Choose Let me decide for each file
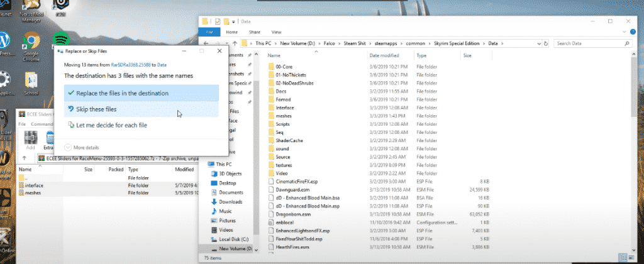This screenshot has width=644, height=264. coord(142,125)
